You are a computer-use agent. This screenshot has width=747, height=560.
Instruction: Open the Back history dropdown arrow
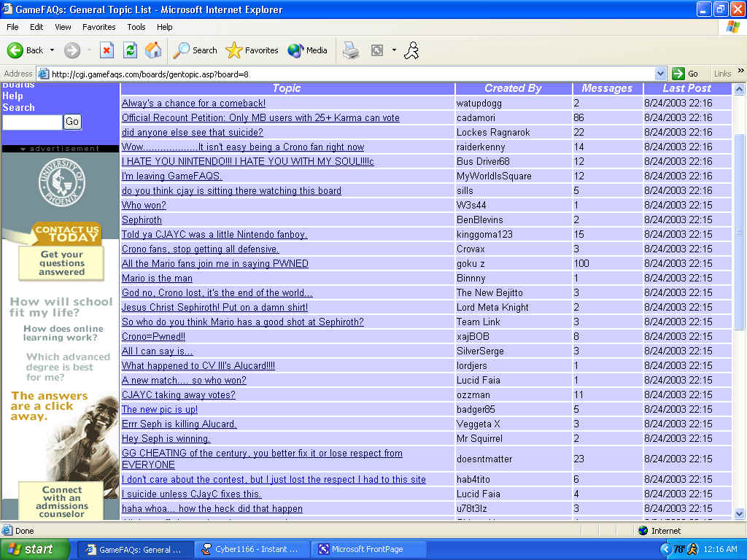click(x=52, y=50)
